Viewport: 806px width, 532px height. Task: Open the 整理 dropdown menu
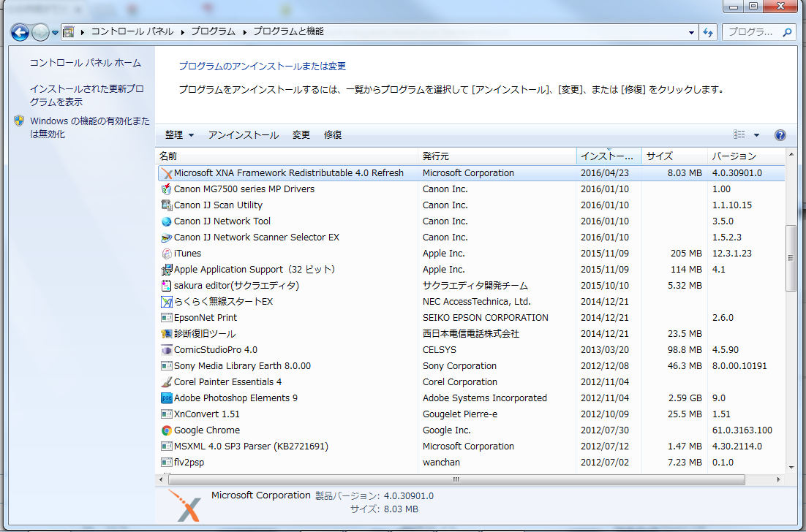[x=179, y=135]
